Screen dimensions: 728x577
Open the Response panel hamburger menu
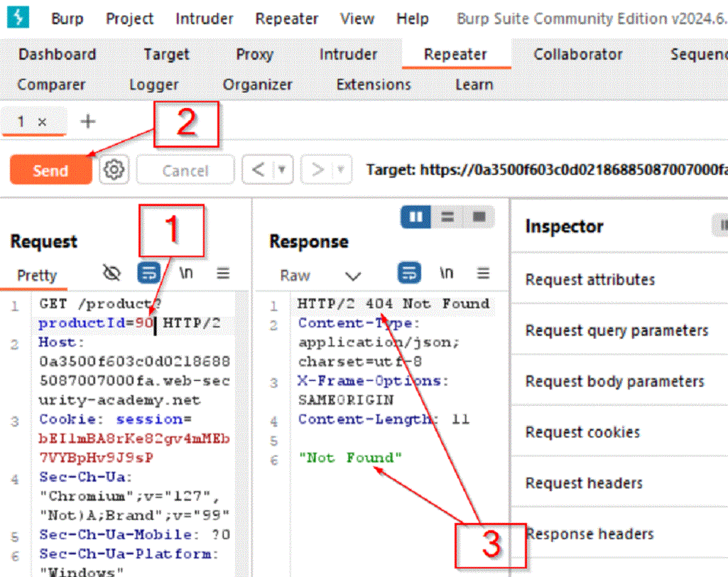pyautogui.click(x=484, y=274)
